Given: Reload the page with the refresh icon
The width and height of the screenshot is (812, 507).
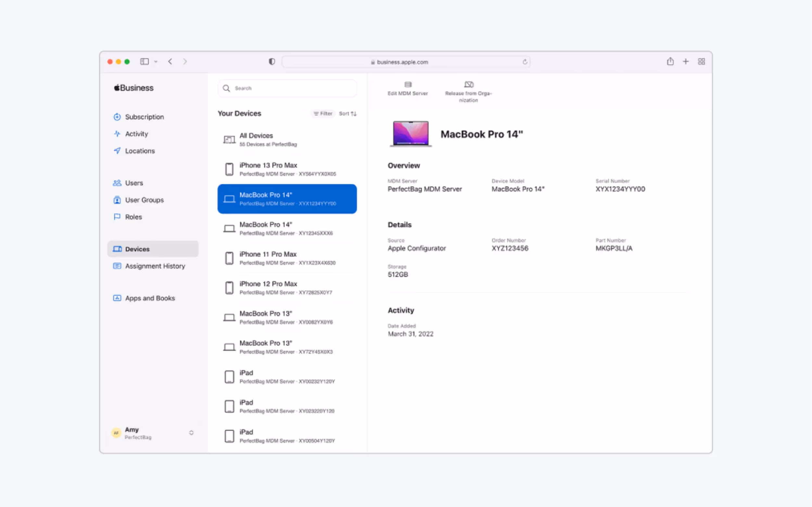Looking at the screenshot, I should (525, 62).
